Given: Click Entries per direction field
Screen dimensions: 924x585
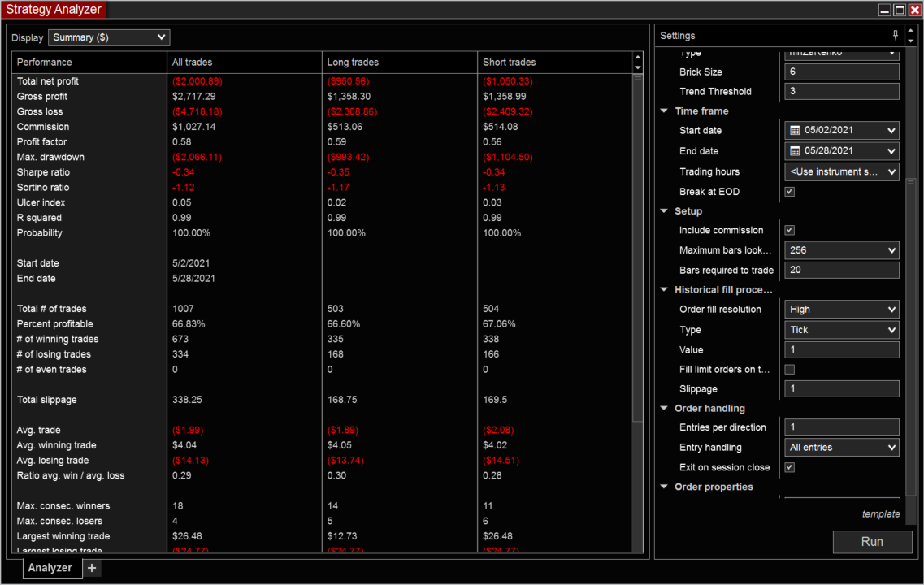Looking at the screenshot, I should (x=841, y=427).
